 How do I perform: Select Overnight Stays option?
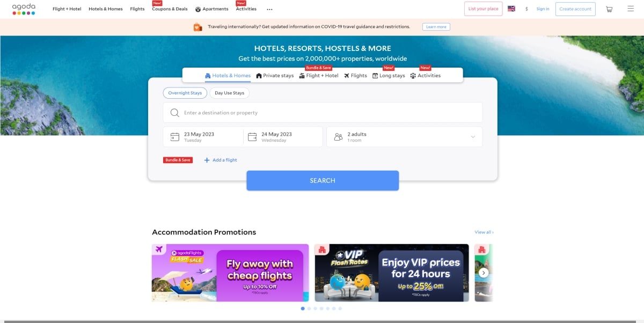tap(185, 93)
